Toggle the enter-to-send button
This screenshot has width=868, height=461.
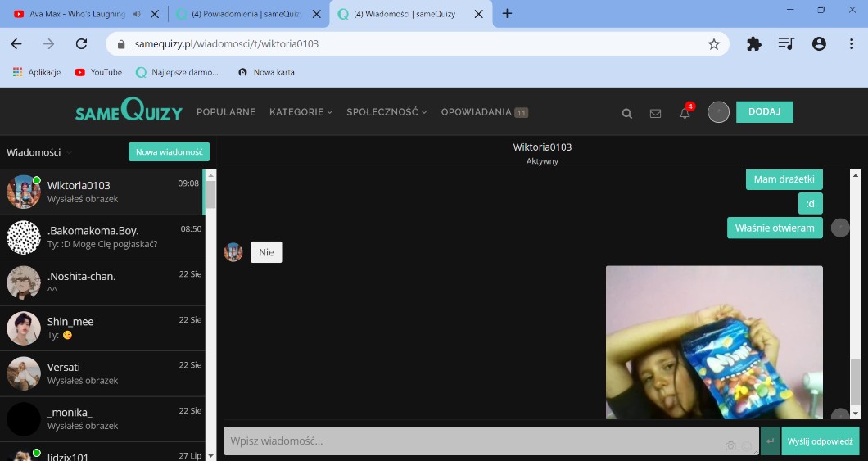[x=770, y=441]
